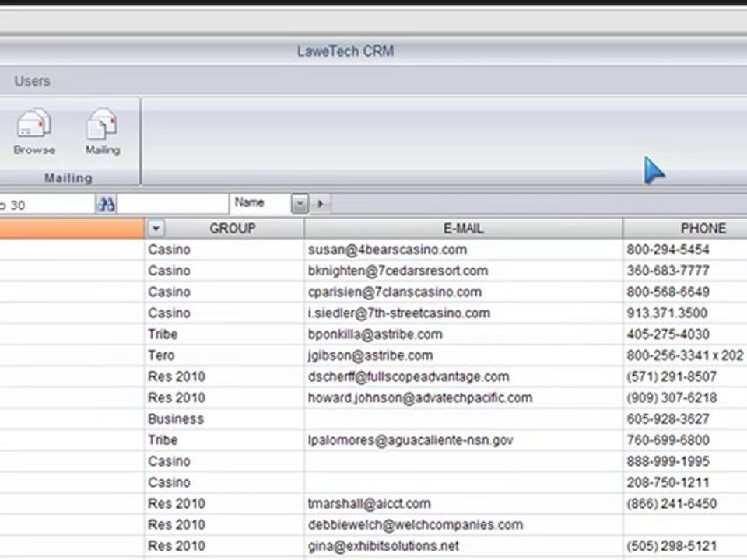Screen dimensions: 747x560
Task: Select phone 913.371.3500
Action: point(667,313)
